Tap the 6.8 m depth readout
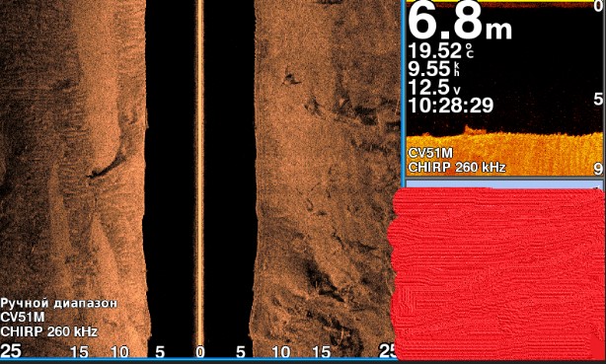The height and width of the screenshot is (364, 606). tap(460, 22)
